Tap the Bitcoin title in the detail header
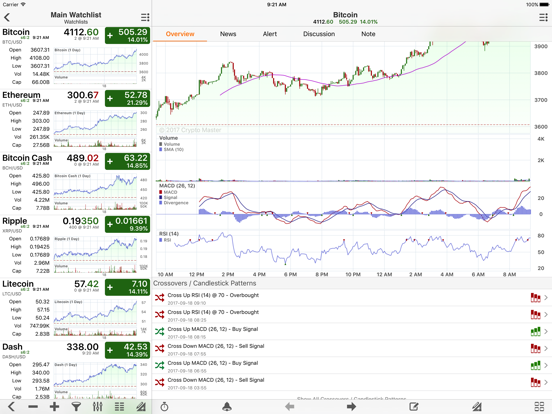The image size is (552, 414). click(345, 15)
